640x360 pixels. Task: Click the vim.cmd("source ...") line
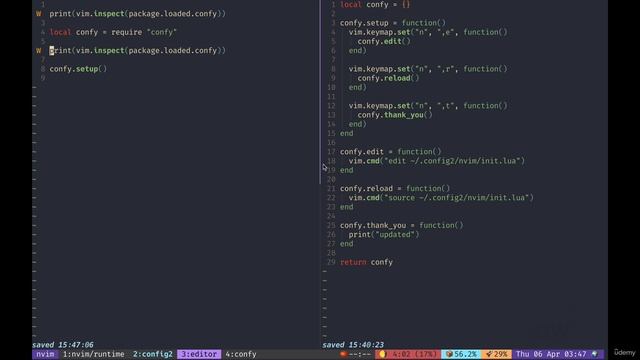[441, 198]
